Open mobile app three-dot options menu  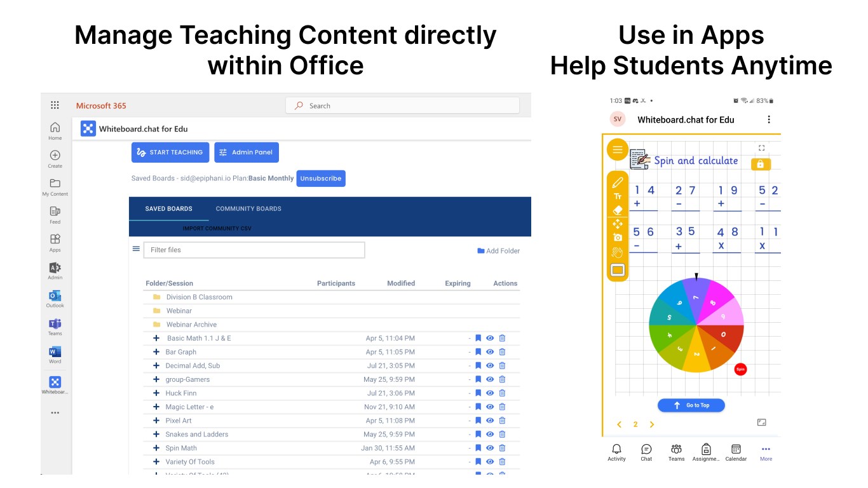pos(769,119)
